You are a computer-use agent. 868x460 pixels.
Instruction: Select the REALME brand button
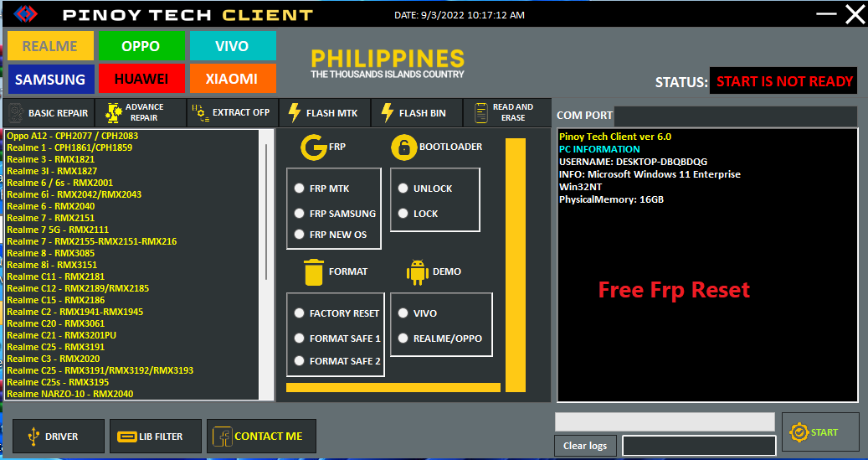50,46
